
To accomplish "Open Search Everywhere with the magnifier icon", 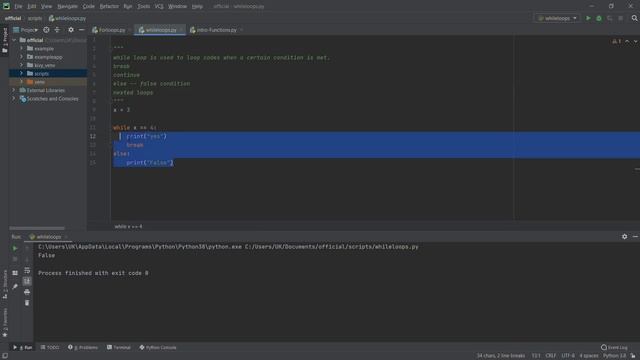I will (x=634, y=18).
